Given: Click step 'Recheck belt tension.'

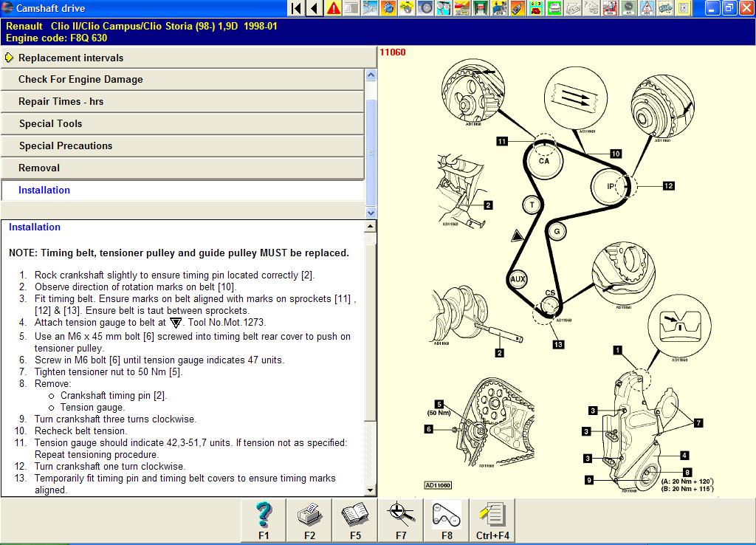Looking at the screenshot, I should (x=80, y=431).
